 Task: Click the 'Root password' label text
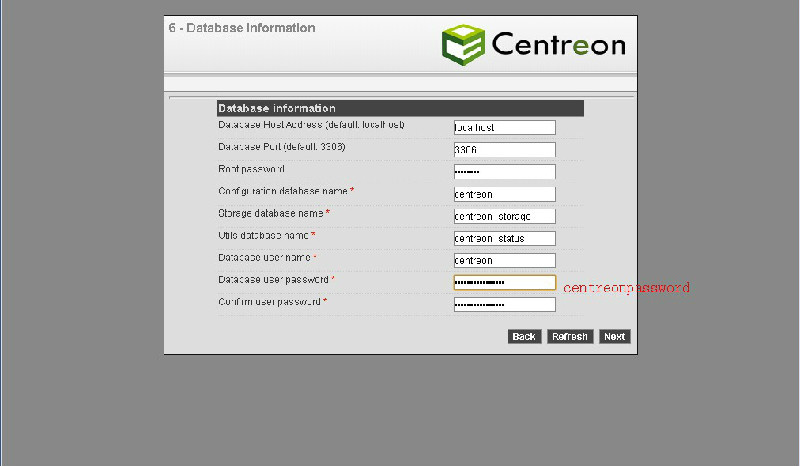click(251, 169)
